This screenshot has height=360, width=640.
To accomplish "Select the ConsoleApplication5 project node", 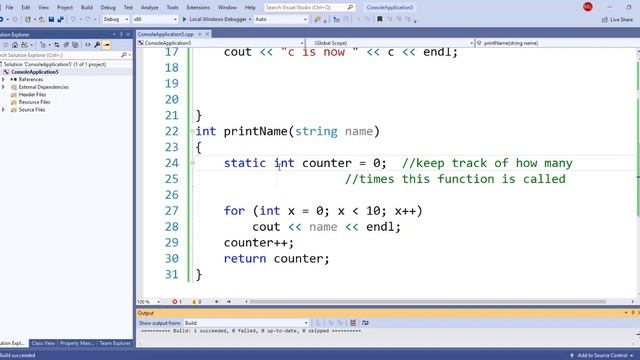I will [35, 72].
